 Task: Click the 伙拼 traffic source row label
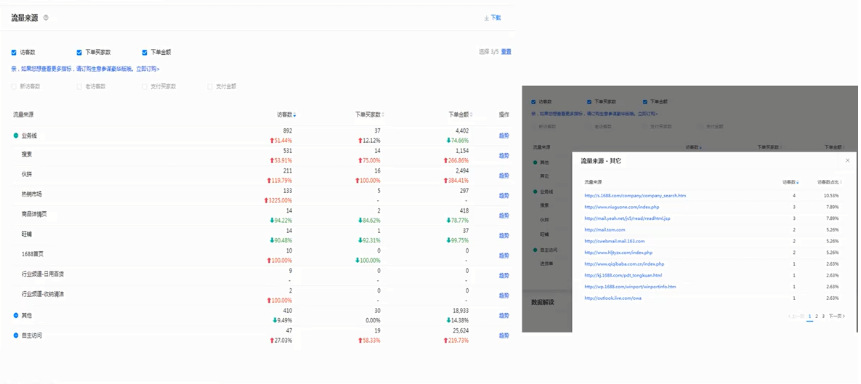26,174
